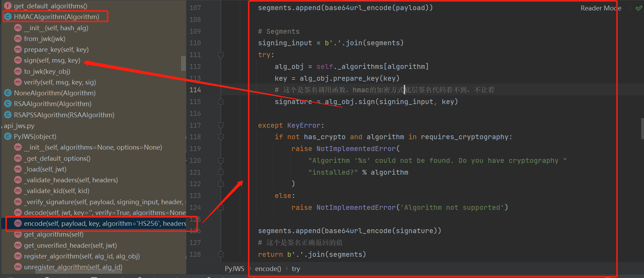
Task: Select verify(self, msg, key, sig) in structure tree
Action: coord(60,82)
